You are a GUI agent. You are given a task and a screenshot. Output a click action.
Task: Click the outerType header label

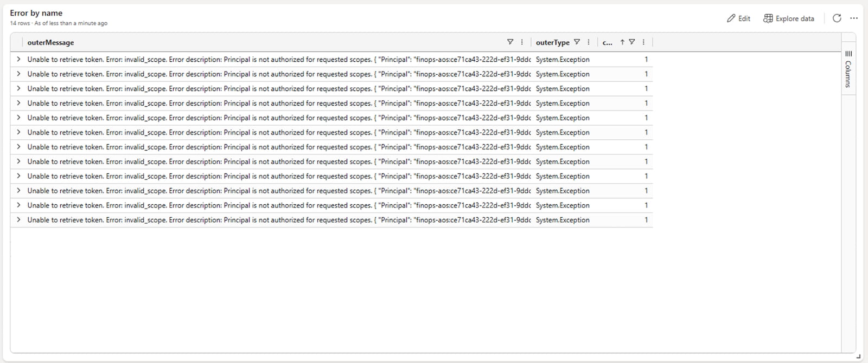tap(552, 42)
